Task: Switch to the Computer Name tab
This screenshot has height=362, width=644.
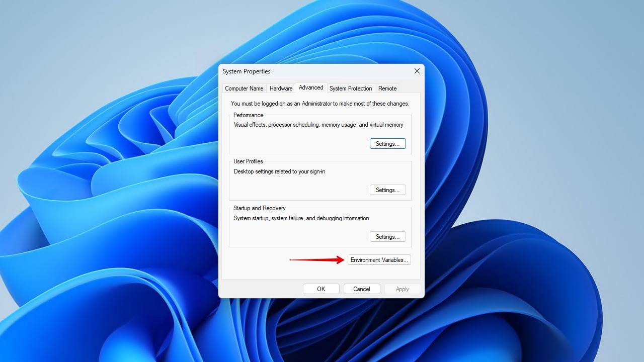Action: 244,88
